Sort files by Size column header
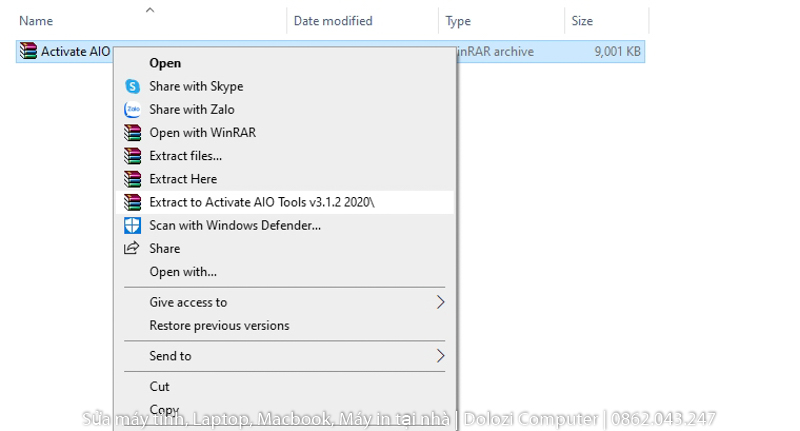Viewport: 800px width, 431px height. point(582,21)
